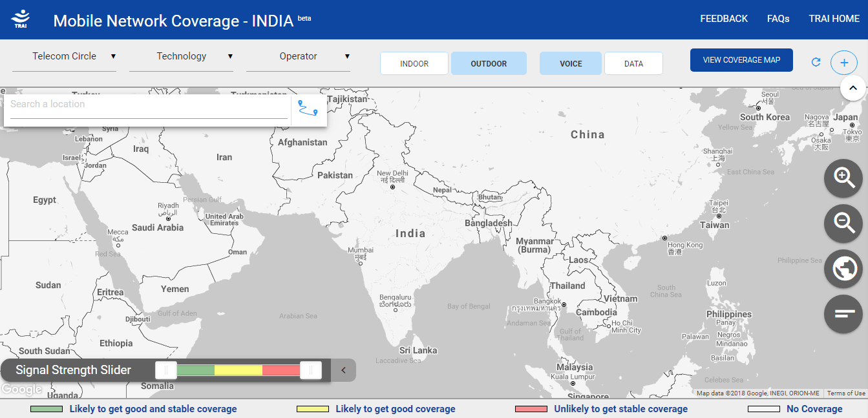Open the Terms of Use link
This screenshot has width=868, height=418.
(x=846, y=393)
